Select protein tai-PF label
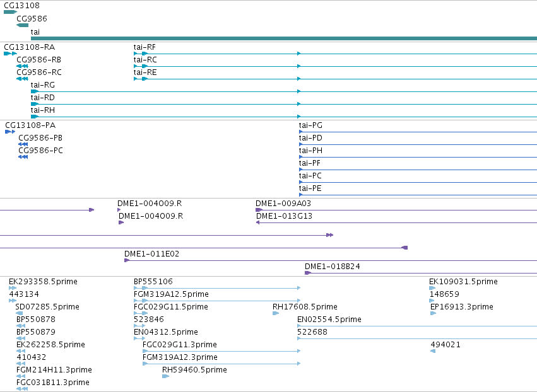The image size is (537, 392). tap(310, 163)
